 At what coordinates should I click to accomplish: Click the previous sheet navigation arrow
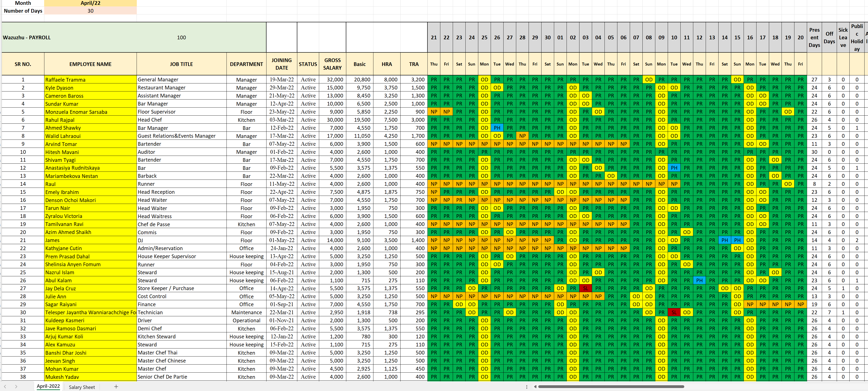pyautogui.click(x=5, y=387)
